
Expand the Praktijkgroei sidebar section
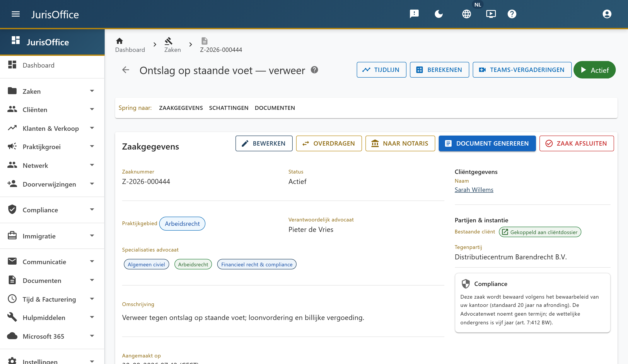(52, 147)
